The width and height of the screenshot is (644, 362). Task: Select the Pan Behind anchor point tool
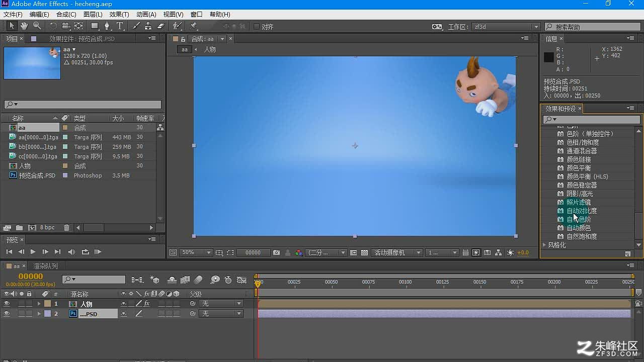[79, 26]
